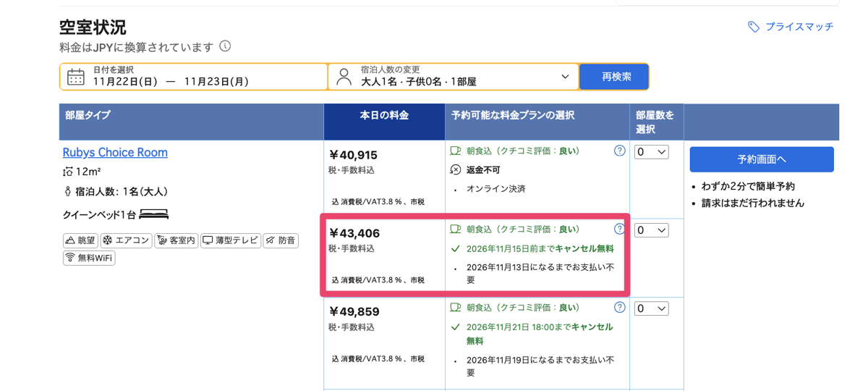The width and height of the screenshot is (868, 391).
Task: Click checkmark by Nov 15 free cancellation
Action: [455, 248]
